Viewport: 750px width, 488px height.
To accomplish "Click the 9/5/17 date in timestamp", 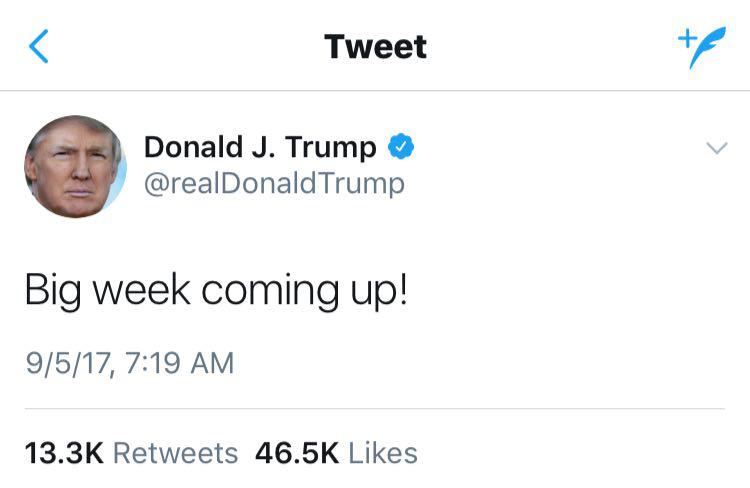I will point(68,363).
